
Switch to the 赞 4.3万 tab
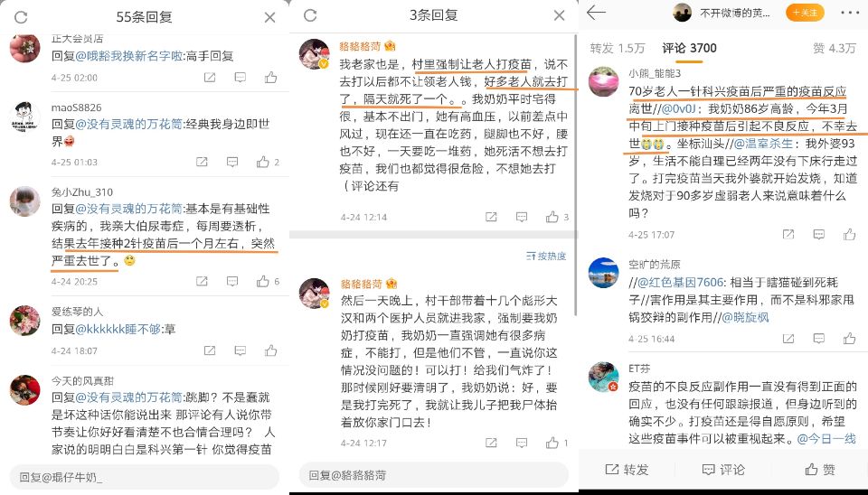(835, 49)
